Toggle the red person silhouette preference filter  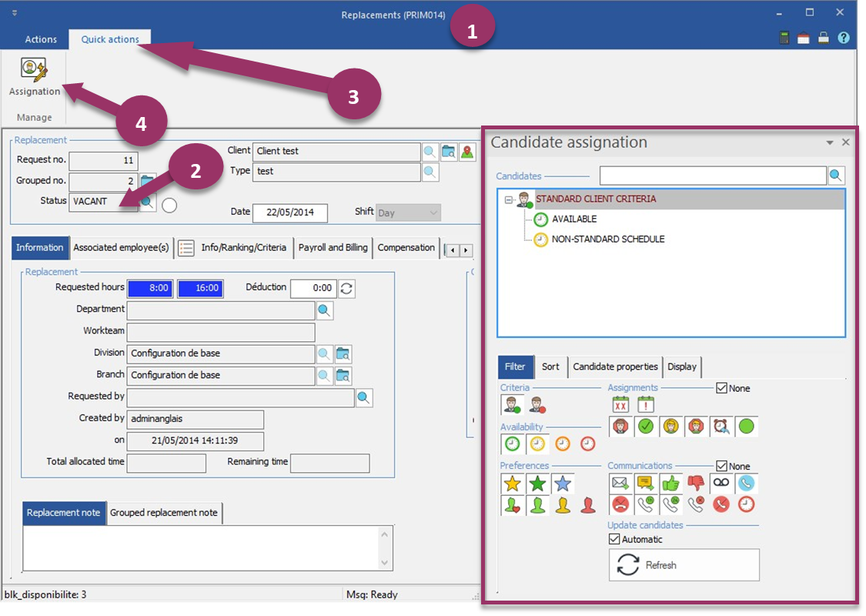coord(587,505)
